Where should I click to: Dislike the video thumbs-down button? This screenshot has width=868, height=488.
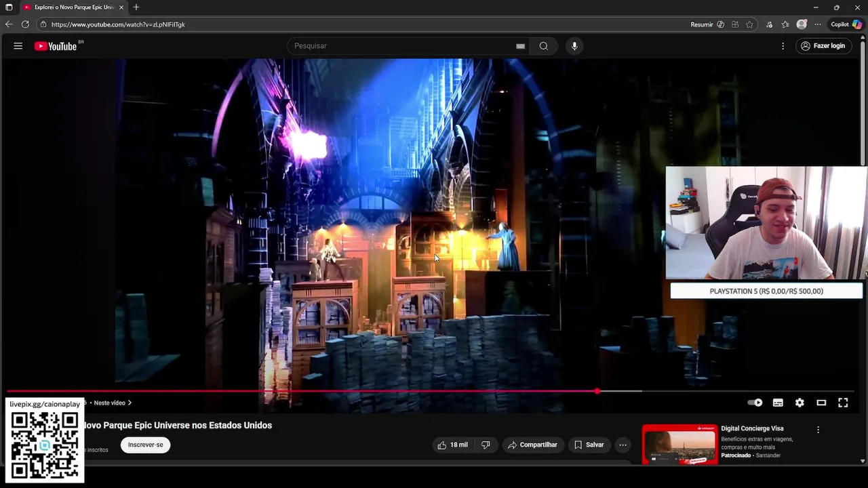486,445
